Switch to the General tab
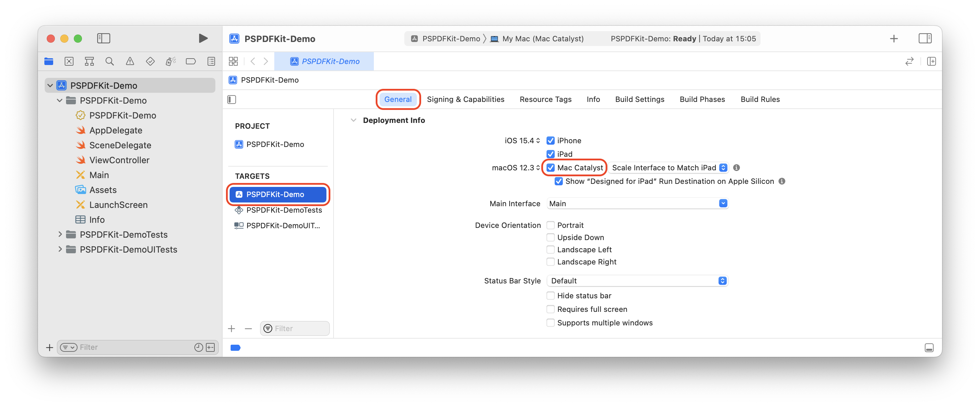The image size is (980, 407). pyautogui.click(x=398, y=99)
